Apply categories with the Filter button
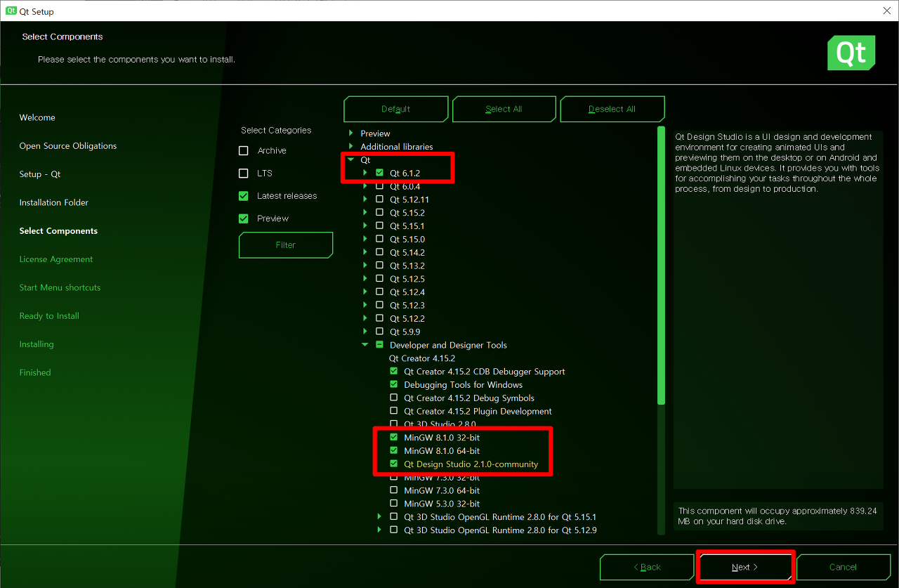This screenshot has height=588, width=899. pos(286,245)
